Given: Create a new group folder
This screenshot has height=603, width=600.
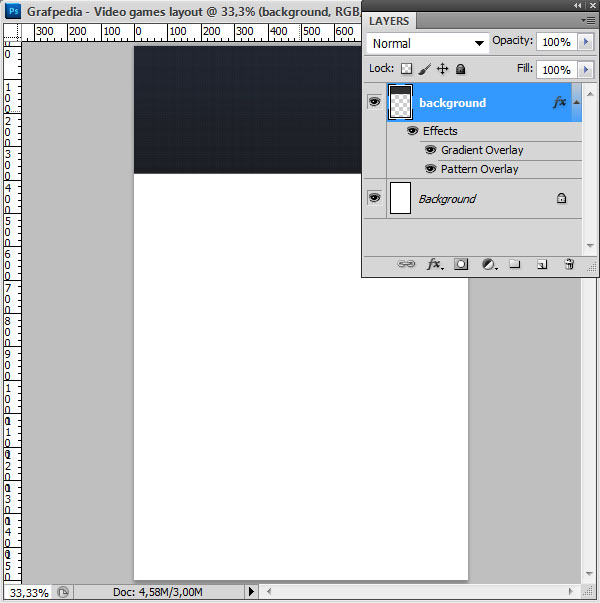Looking at the screenshot, I should [515, 264].
